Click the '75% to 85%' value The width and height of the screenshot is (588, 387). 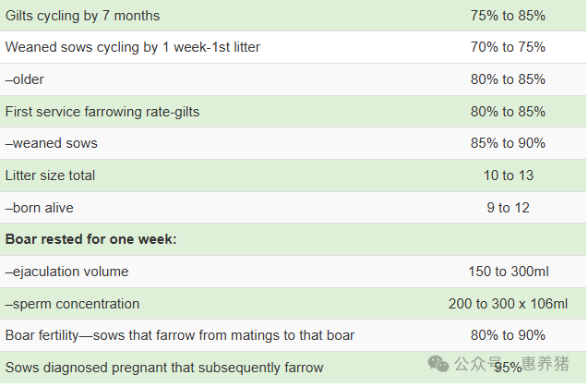(508, 16)
